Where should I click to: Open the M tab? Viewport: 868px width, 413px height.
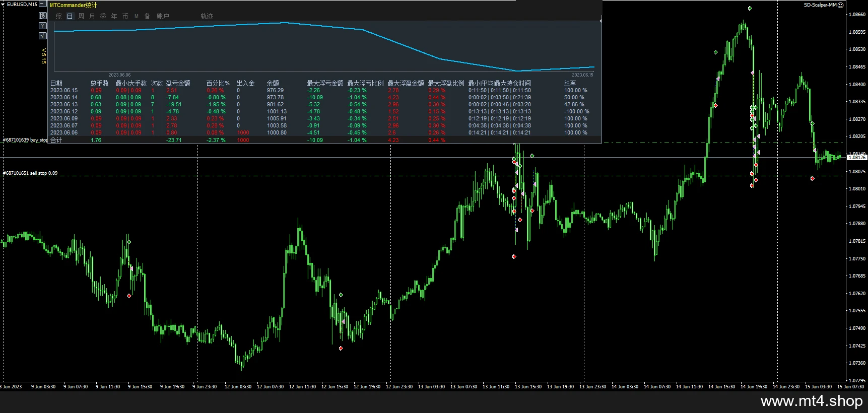tap(137, 16)
